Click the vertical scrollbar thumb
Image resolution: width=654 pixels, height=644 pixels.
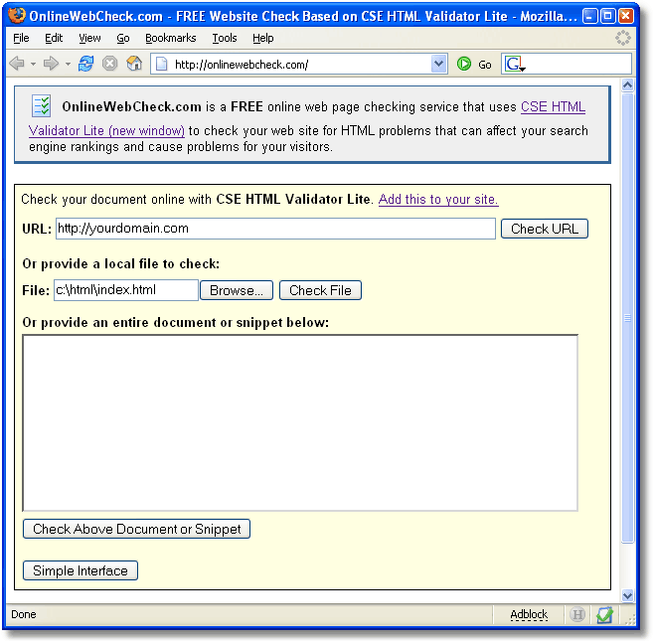[627, 318]
